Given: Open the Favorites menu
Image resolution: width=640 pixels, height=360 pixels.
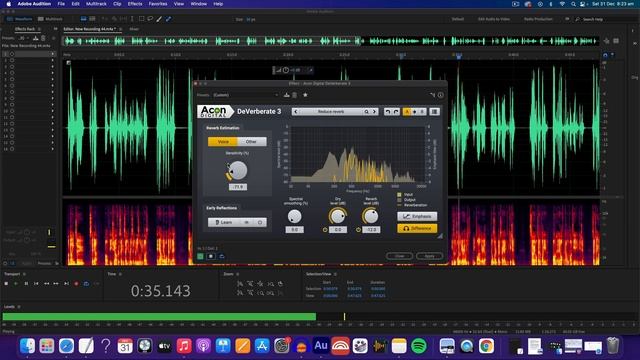Looking at the screenshot, I should click(x=158, y=4).
